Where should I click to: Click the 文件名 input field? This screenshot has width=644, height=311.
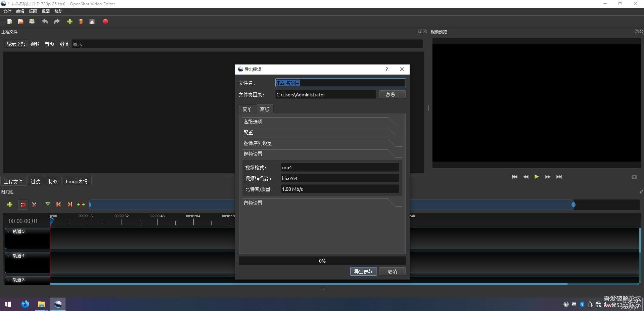340,83
